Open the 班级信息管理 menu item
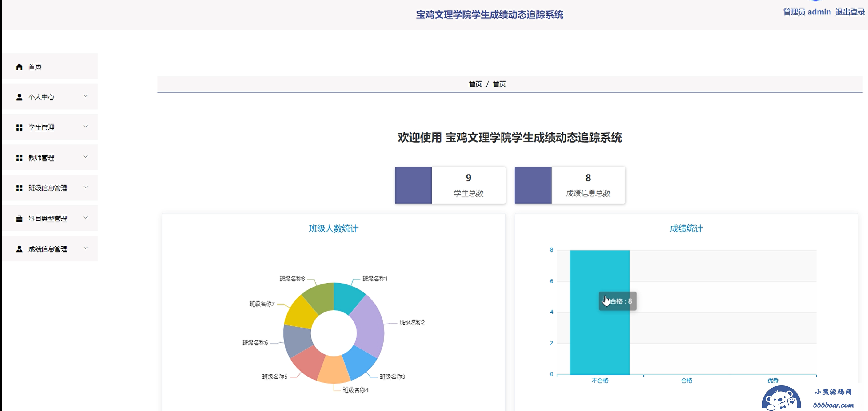 pyautogui.click(x=47, y=188)
